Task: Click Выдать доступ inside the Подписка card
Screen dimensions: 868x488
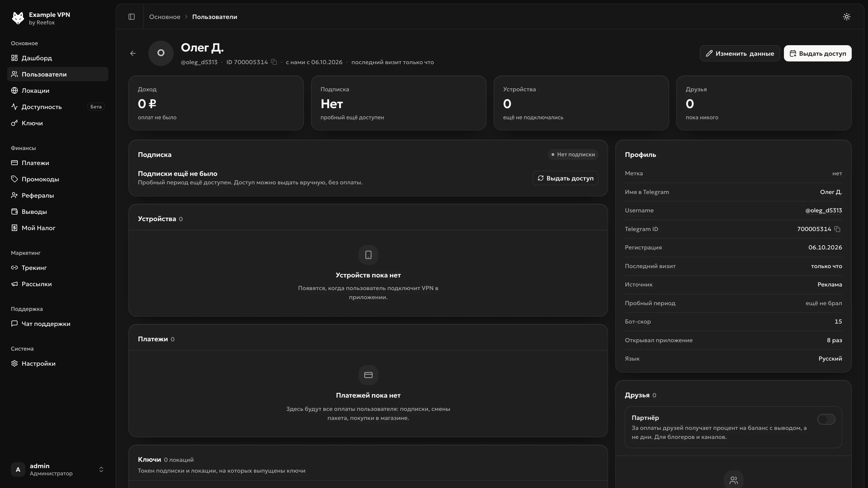Action: (x=565, y=178)
